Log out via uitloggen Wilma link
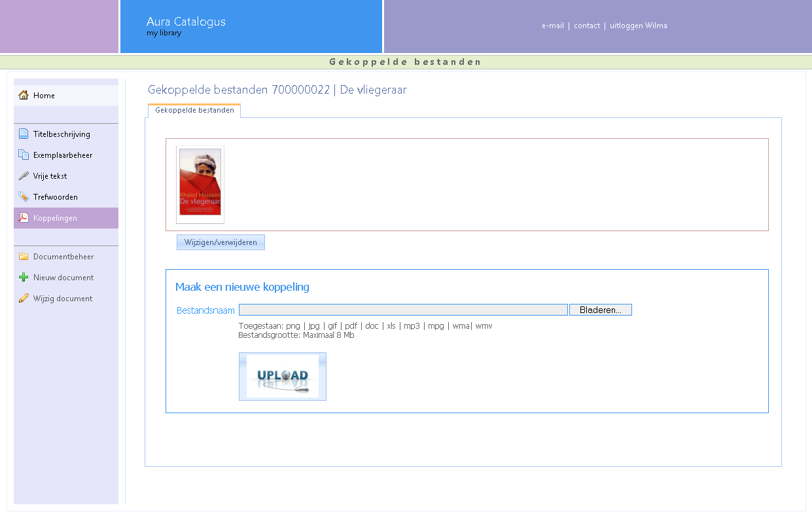812x516 pixels. click(638, 26)
